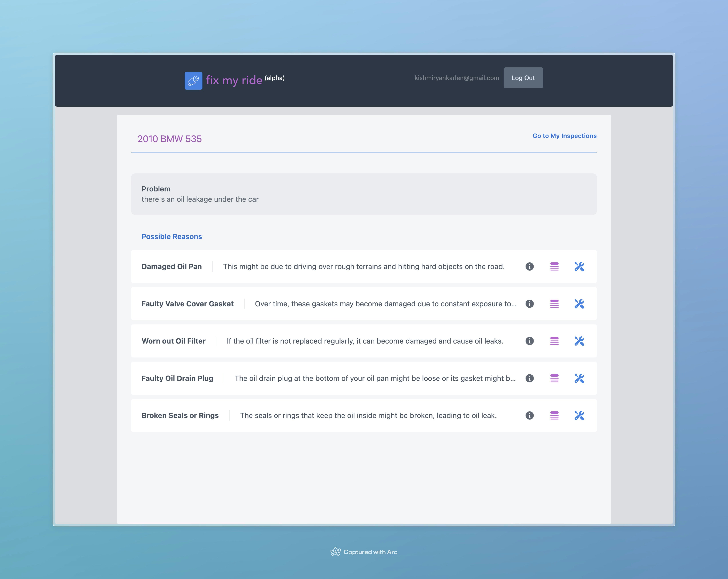Click info icon for Damaged Oil Pan
This screenshot has width=728, height=579.
[529, 266]
